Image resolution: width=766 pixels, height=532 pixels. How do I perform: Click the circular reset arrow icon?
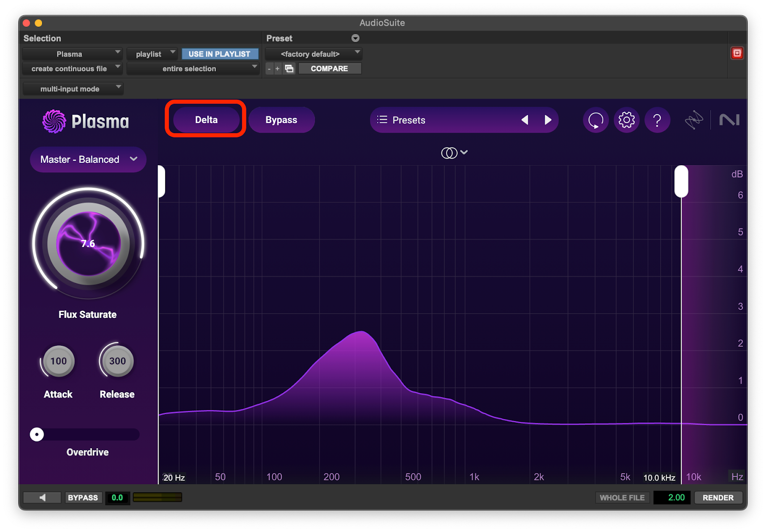click(596, 120)
